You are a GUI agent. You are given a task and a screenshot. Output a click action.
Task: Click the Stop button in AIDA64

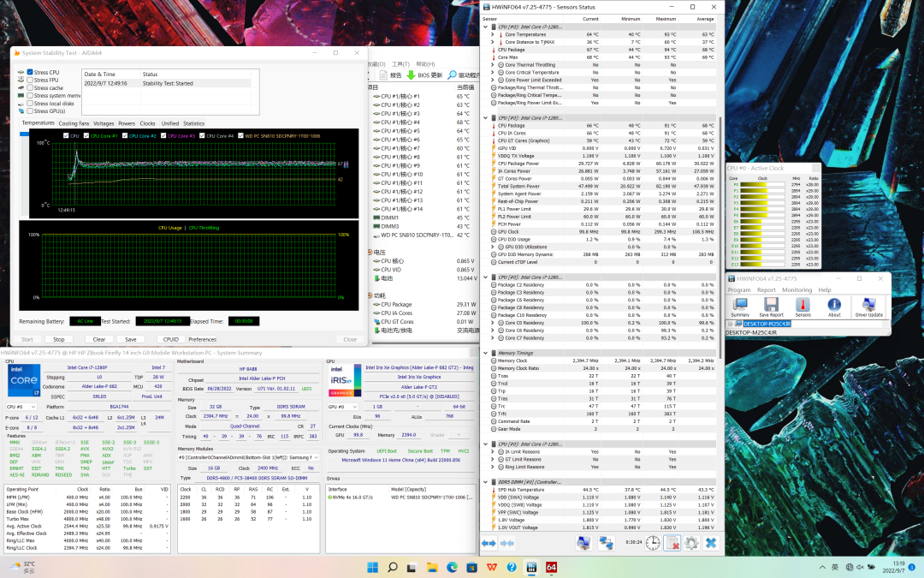(x=59, y=339)
